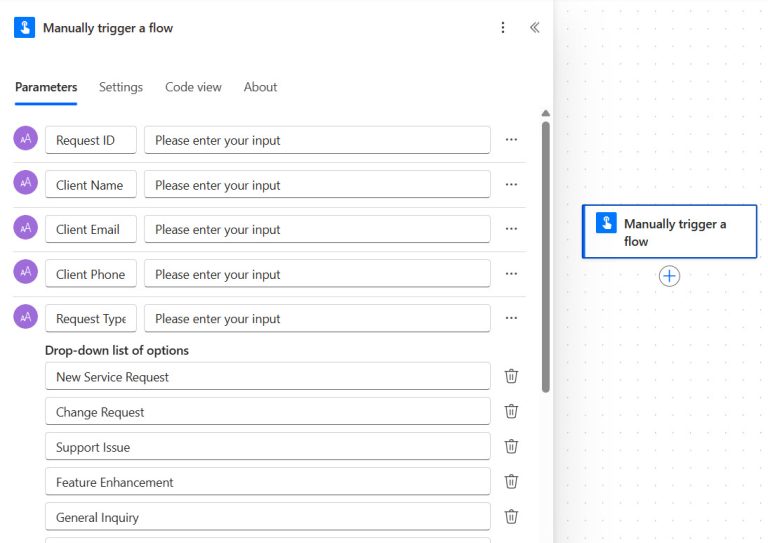Click the Drop-down list of options label
The width and height of the screenshot is (768, 543).
117,351
